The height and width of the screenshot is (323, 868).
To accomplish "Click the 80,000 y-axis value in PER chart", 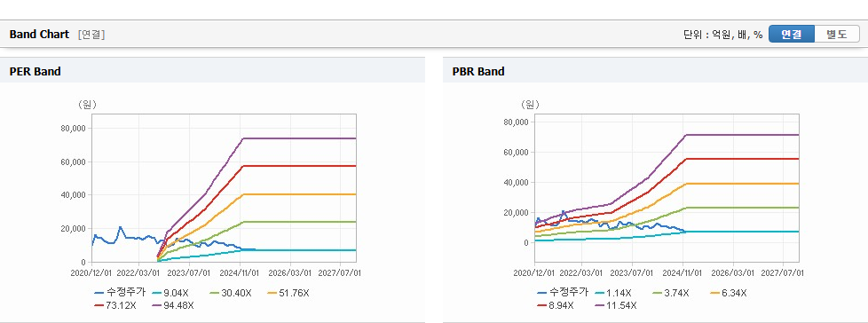I will (x=73, y=129).
